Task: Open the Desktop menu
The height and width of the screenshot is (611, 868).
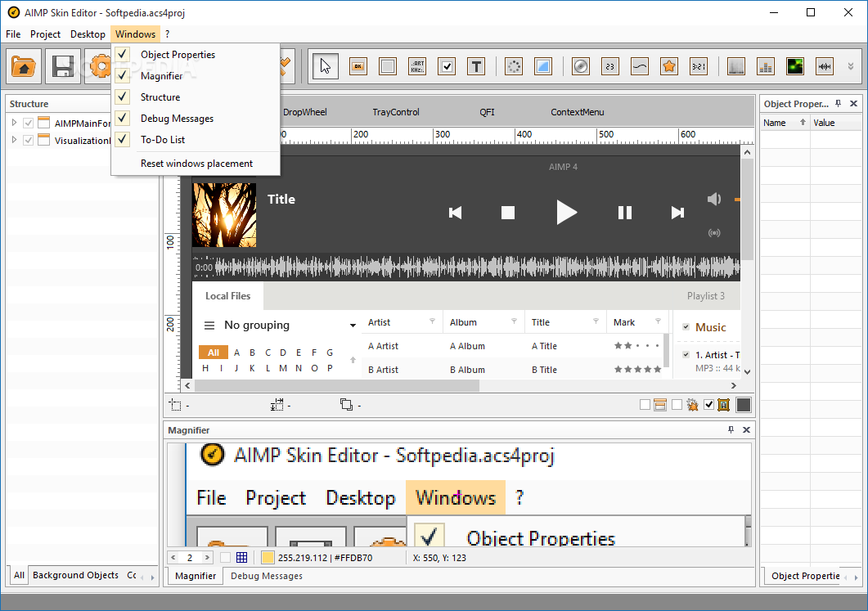Action: pyautogui.click(x=88, y=34)
